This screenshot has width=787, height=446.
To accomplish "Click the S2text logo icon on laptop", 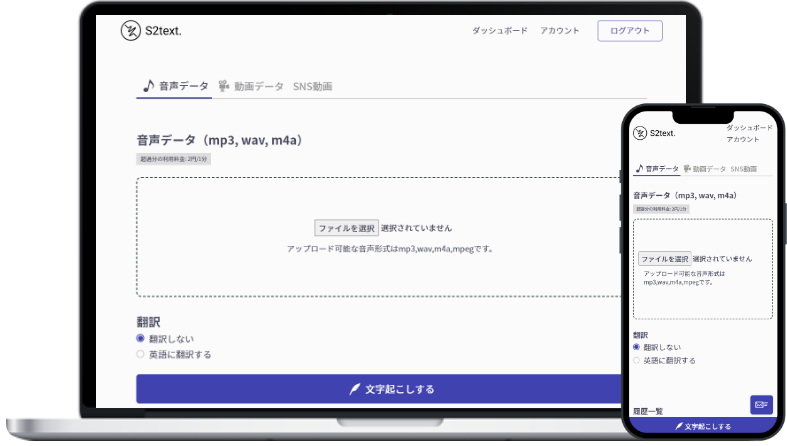I will [130, 31].
